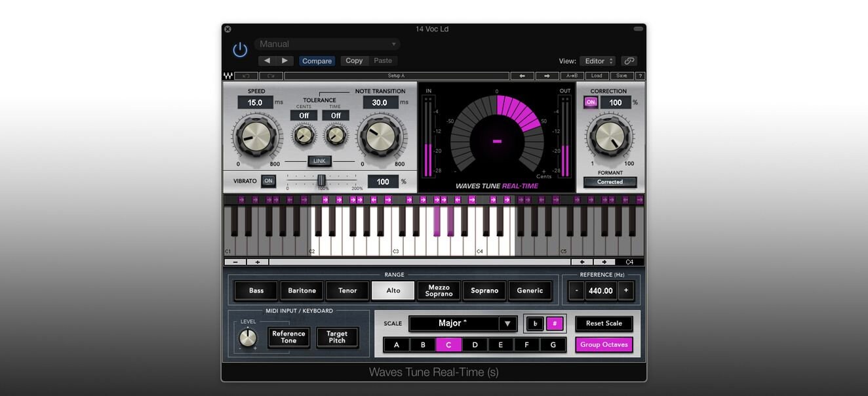Click the close button of 14 Voc Ld window

tap(227, 29)
